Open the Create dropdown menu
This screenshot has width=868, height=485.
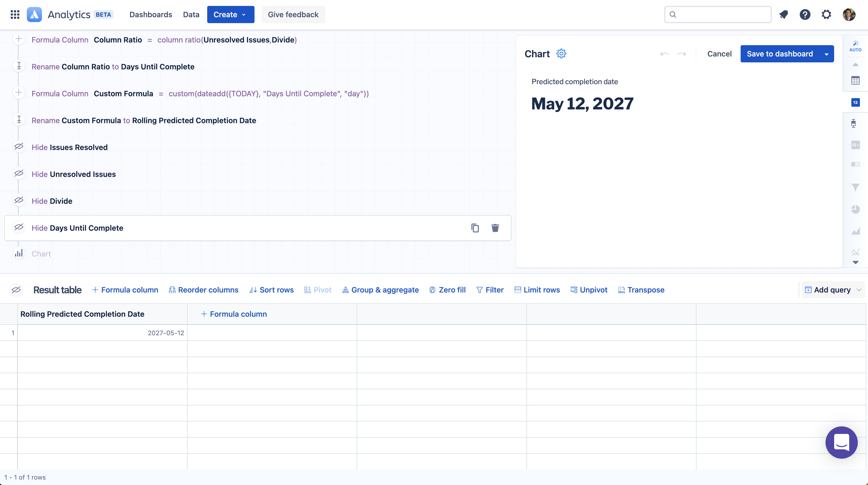(231, 15)
